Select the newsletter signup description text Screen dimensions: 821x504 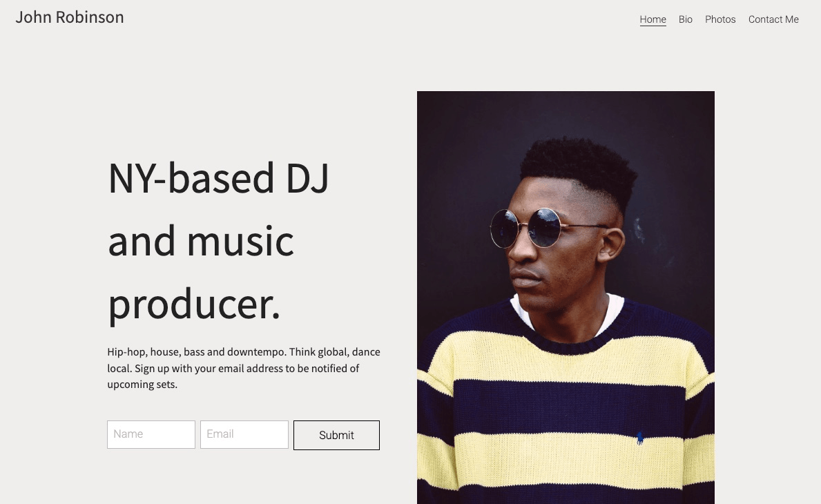[244, 368]
